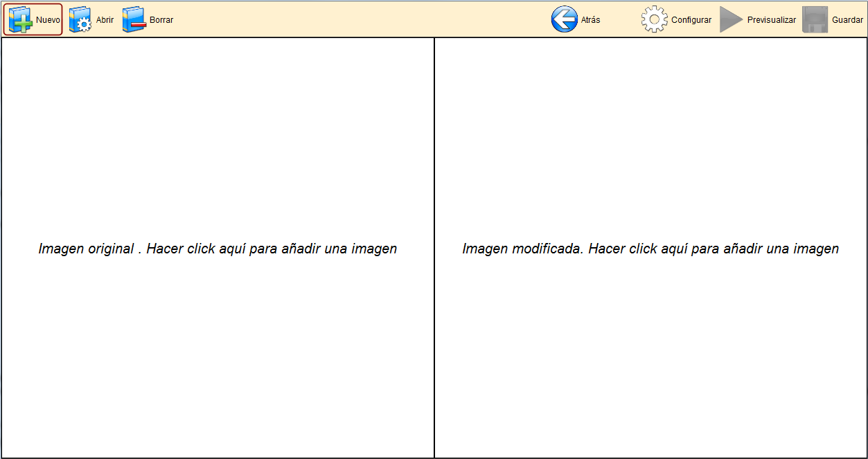Add an image in the Imagen original panel

218,248
